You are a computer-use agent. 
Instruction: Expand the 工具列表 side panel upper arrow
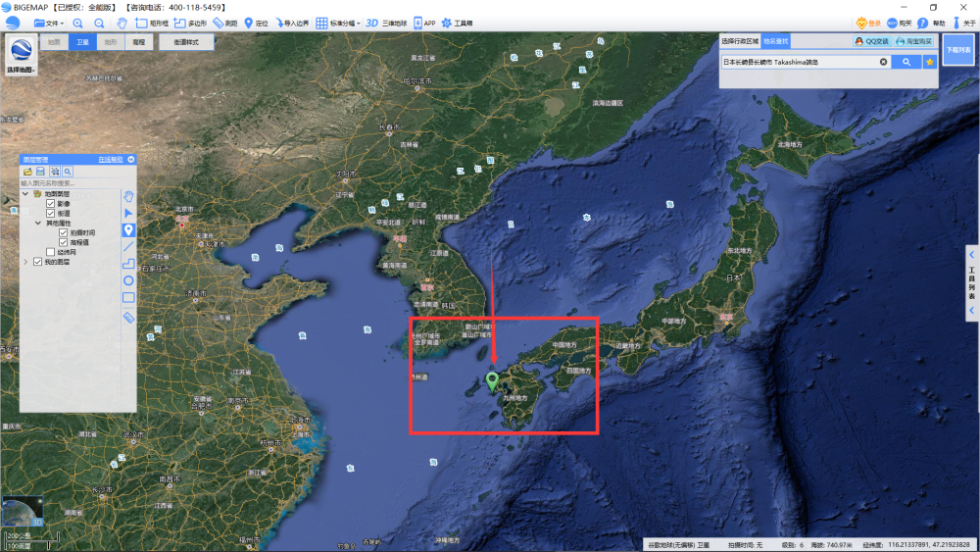[x=972, y=255]
